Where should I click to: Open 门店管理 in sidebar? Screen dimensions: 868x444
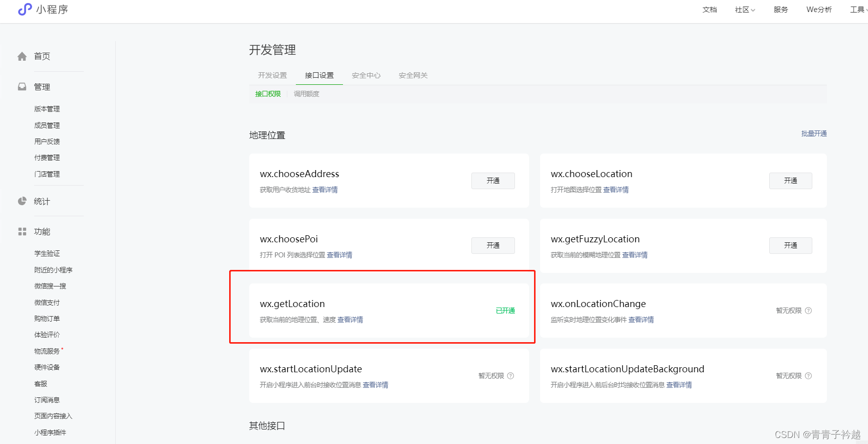tap(47, 174)
